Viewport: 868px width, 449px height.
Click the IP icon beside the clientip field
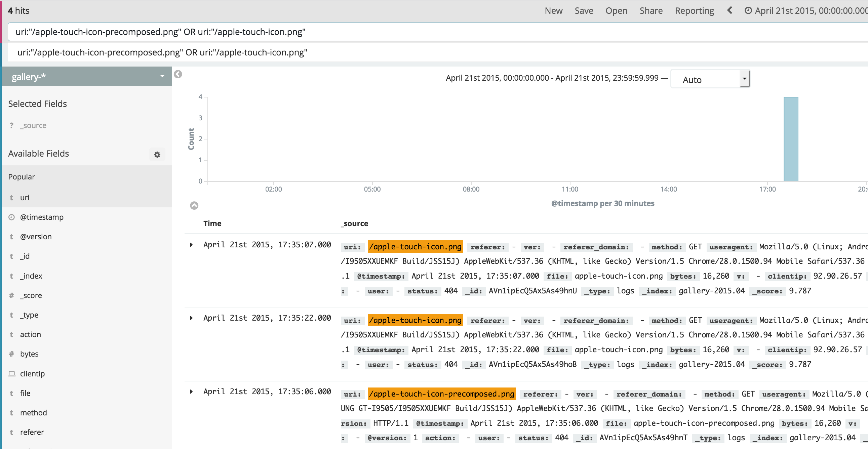11,373
